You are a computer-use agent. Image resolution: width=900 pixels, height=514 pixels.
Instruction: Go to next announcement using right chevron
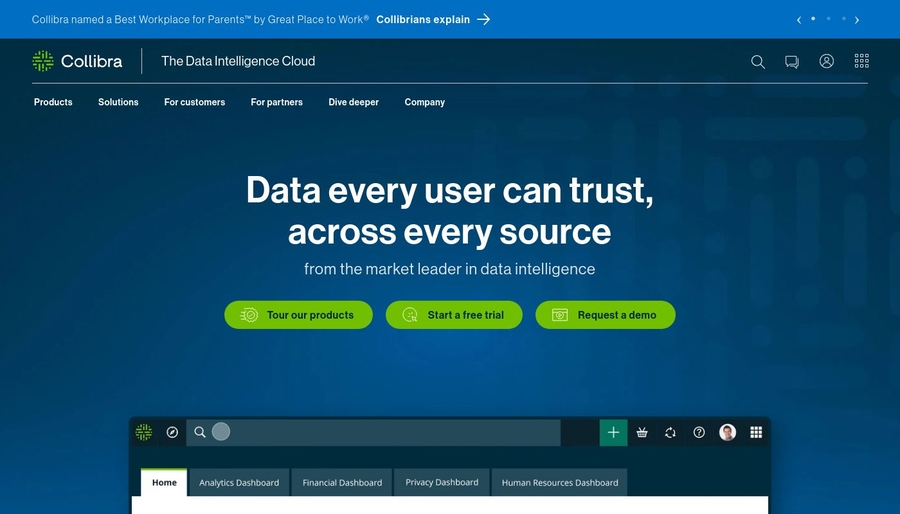[857, 19]
